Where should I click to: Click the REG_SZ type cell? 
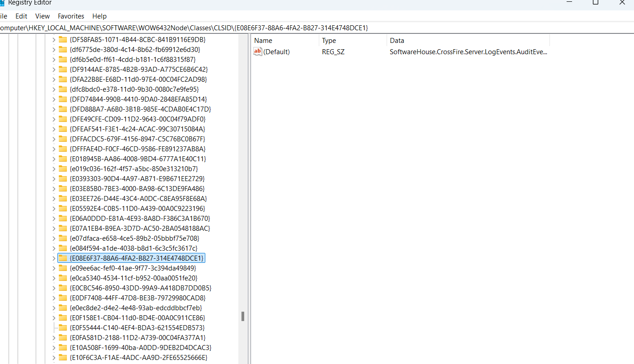(333, 52)
